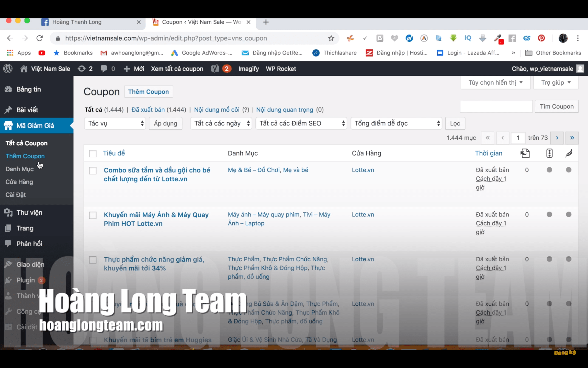
Task: Go to the next page of coupons
Action: (557, 138)
